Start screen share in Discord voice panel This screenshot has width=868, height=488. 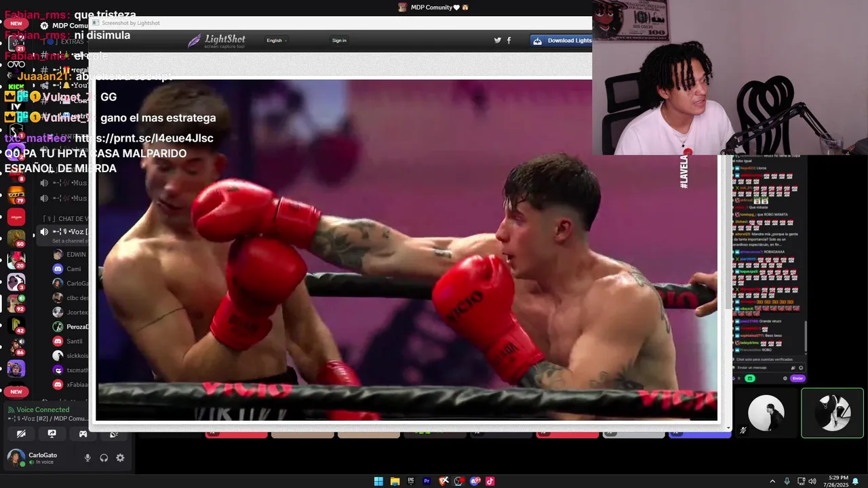[x=52, y=434]
